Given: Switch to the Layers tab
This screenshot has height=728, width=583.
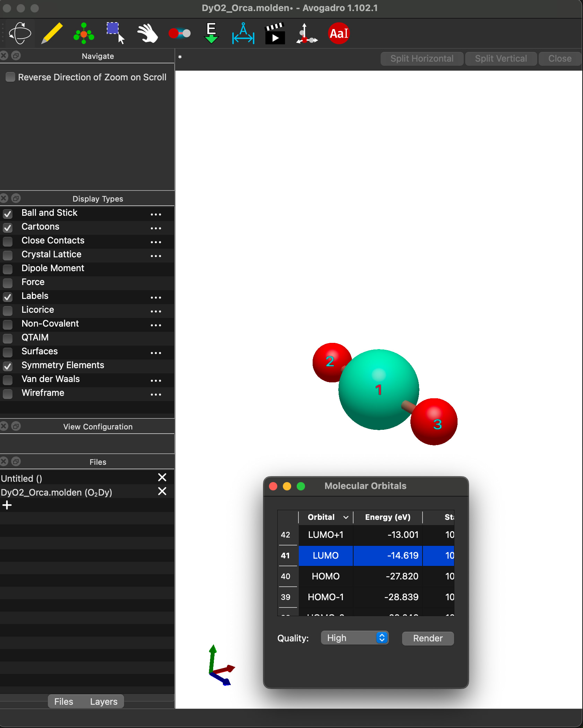Looking at the screenshot, I should pos(104,701).
